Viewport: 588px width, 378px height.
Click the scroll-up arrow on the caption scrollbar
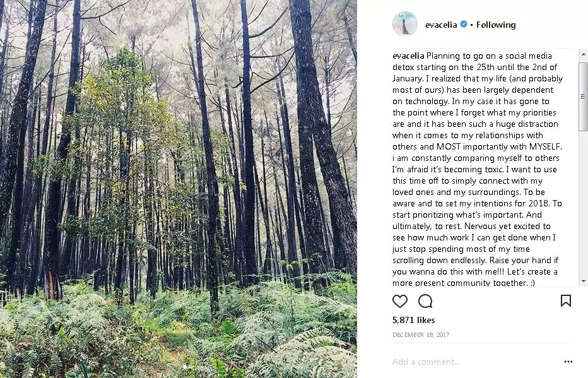tap(584, 56)
